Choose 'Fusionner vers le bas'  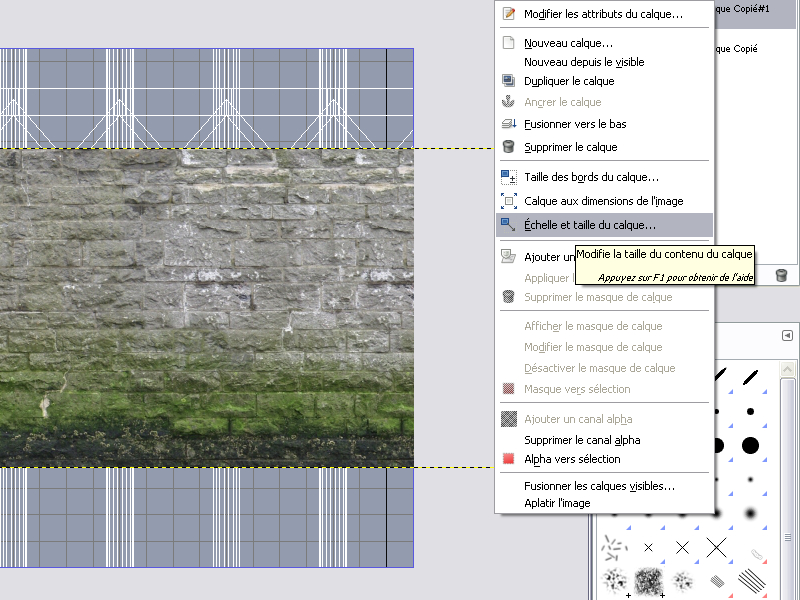(x=575, y=124)
